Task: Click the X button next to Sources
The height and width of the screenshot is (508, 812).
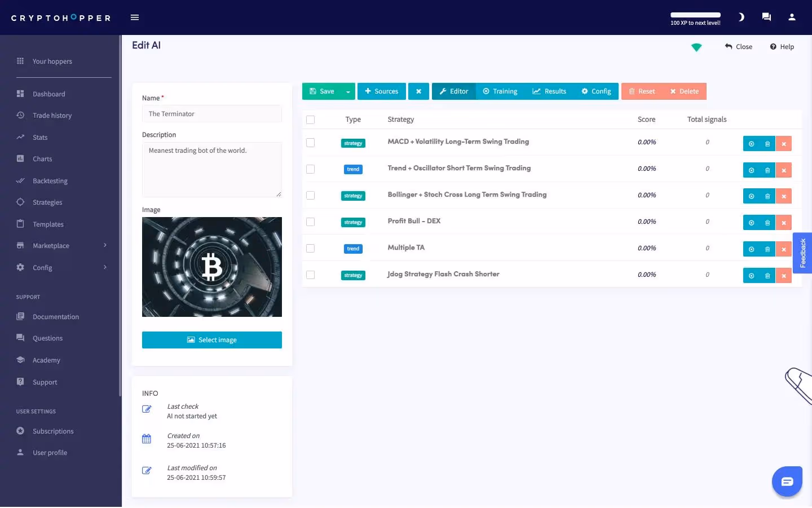Action: [x=418, y=91]
